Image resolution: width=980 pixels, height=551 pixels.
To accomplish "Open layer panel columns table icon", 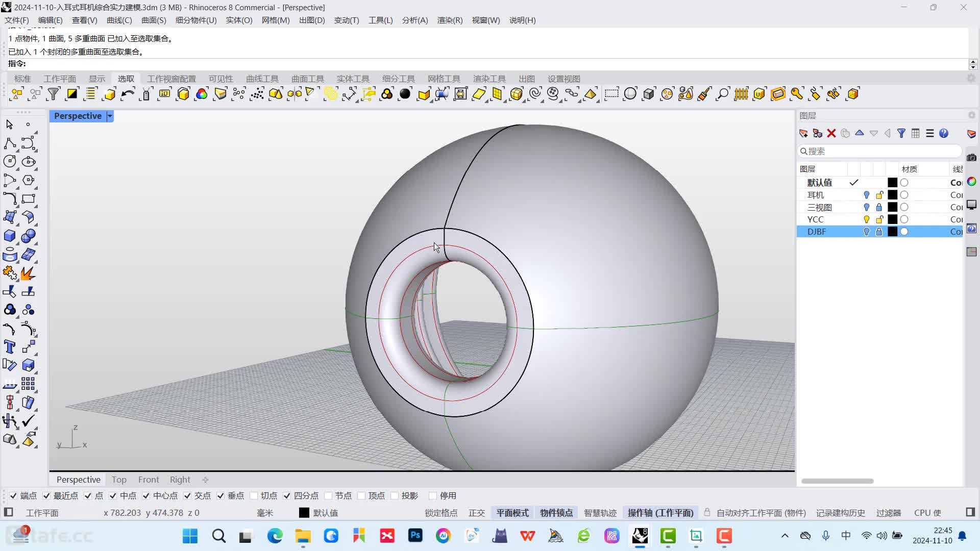I will coord(916,133).
